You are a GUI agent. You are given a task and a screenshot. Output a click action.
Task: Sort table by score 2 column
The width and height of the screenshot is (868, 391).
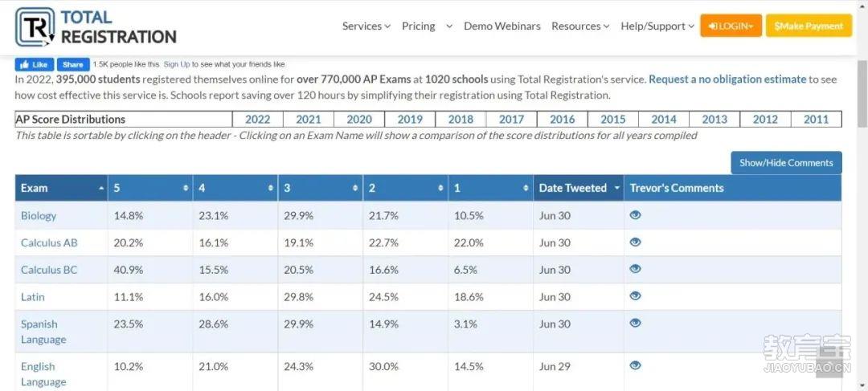(406, 188)
